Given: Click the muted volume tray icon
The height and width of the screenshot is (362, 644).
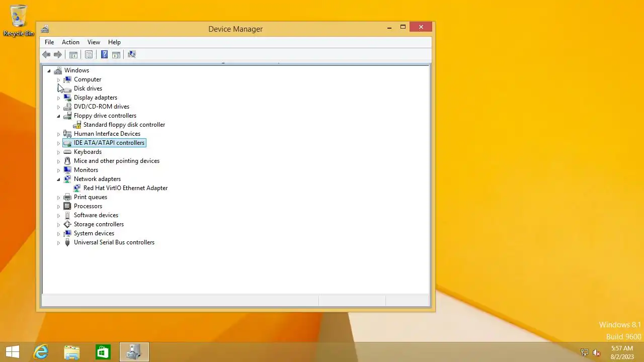Looking at the screenshot, I should coord(597,352).
